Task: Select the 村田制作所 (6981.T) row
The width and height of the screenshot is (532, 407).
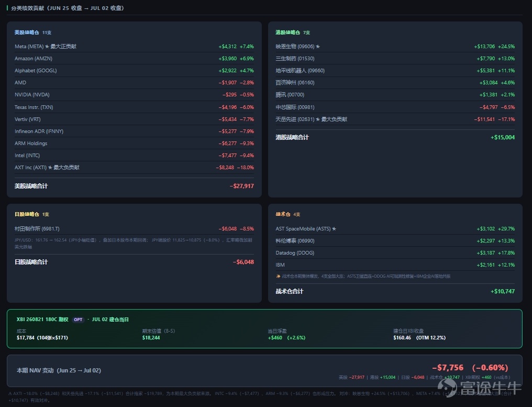Action: click(x=134, y=229)
